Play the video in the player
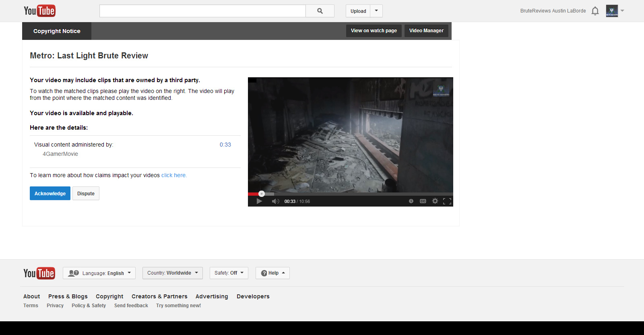The width and height of the screenshot is (644, 335). tap(259, 201)
